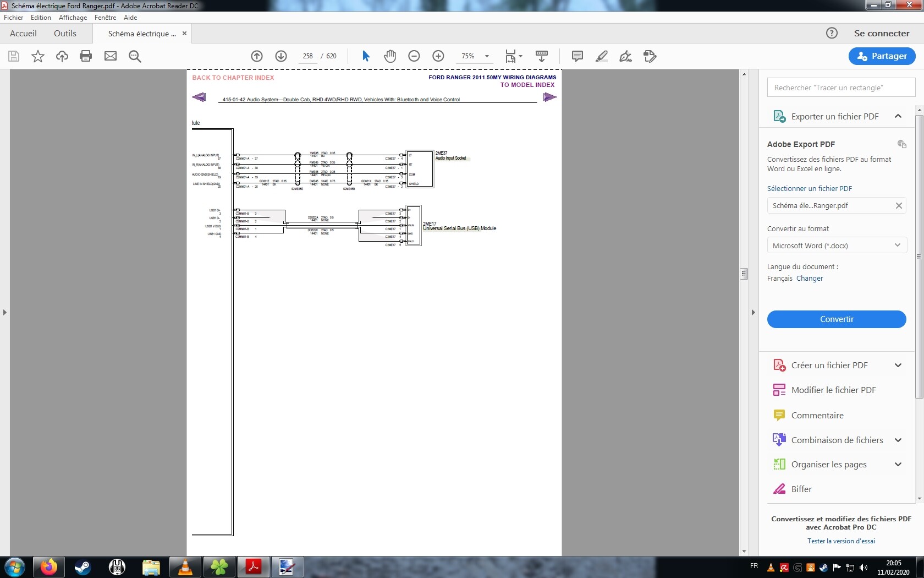Image resolution: width=924 pixels, height=578 pixels.
Task: Expand Organiser les pages
Action: pos(898,464)
